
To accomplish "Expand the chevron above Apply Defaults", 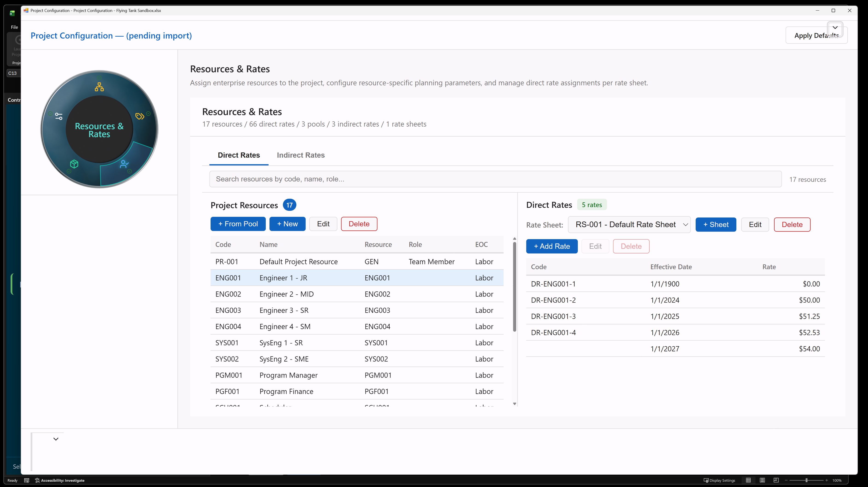I will click(835, 28).
